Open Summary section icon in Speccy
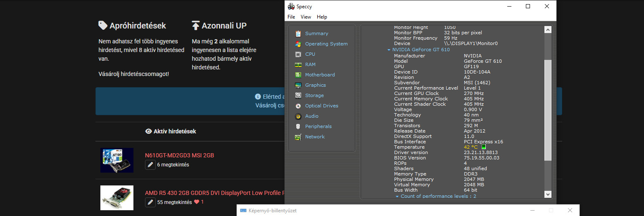 coord(298,33)
